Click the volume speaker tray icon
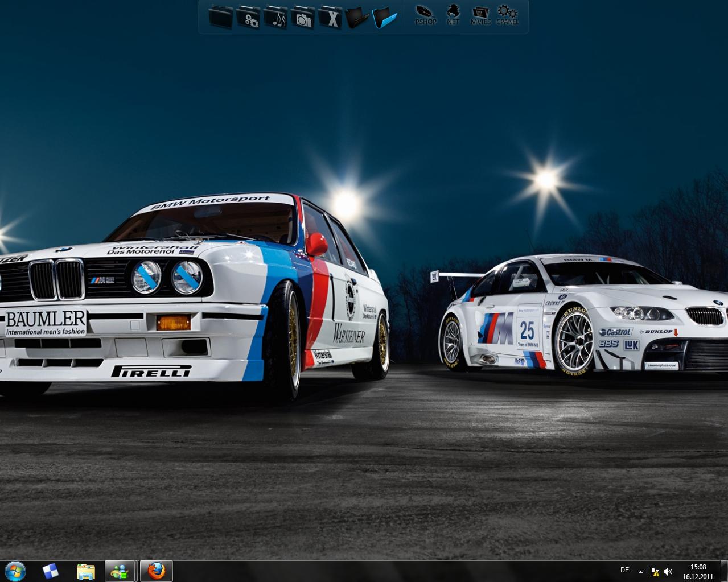This screenshot has width=728, height=582. click(x=668, y=571)
